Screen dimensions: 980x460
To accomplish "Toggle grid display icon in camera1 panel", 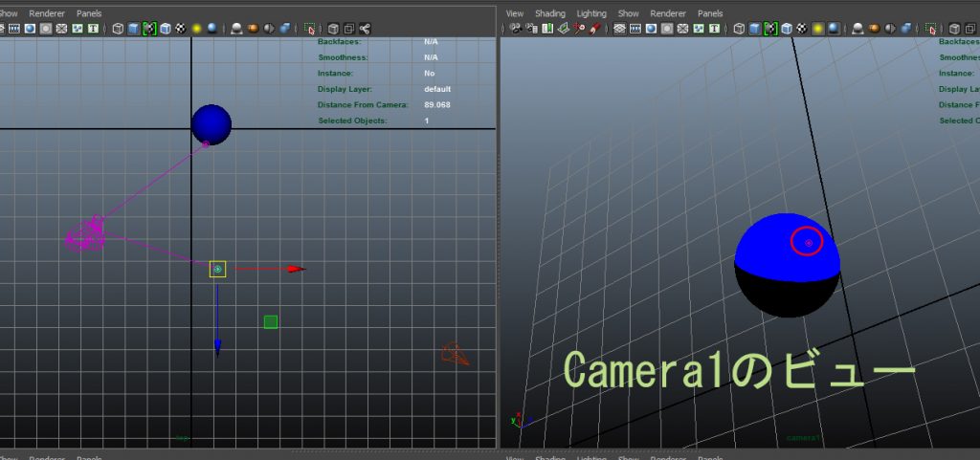I will coord(619,29).
